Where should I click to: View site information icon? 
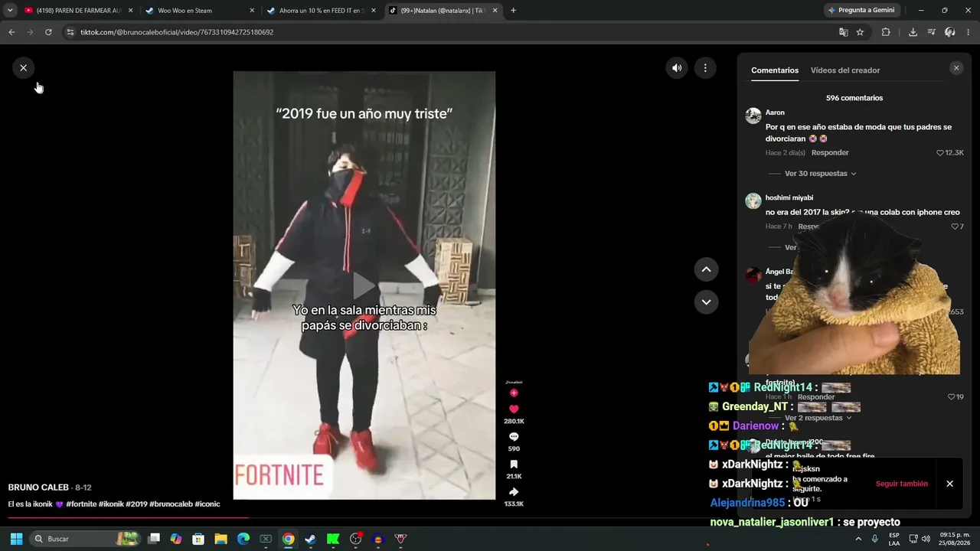coord(70,32)
